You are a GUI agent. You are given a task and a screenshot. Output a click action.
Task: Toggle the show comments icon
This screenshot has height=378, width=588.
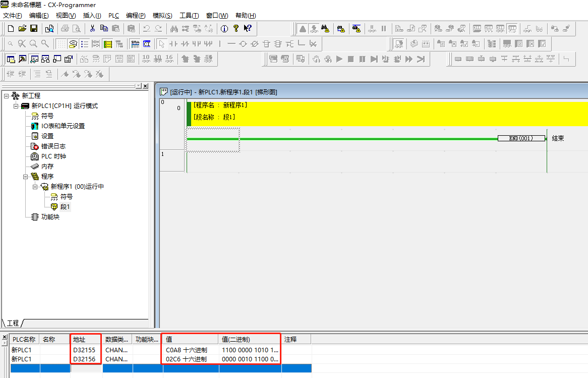point(73,44)
